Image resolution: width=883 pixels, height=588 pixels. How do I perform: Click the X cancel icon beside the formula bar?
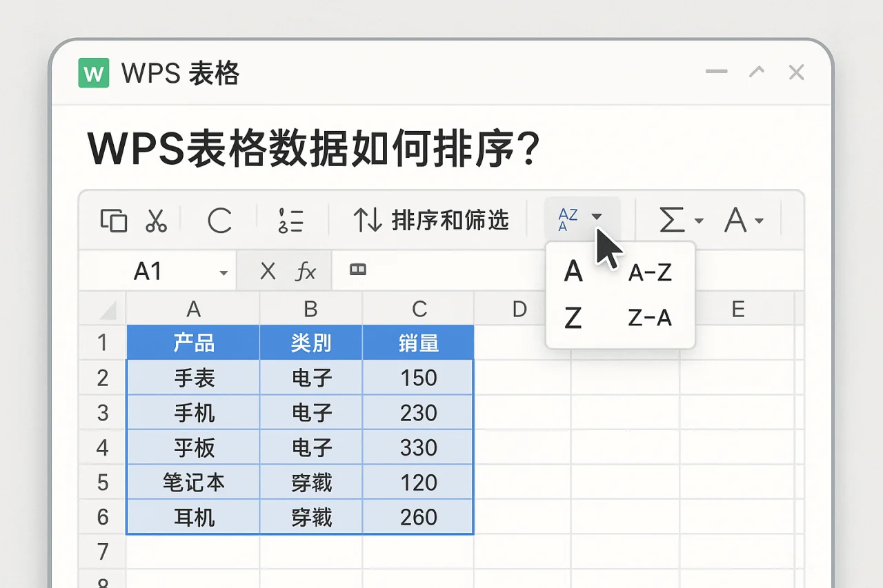268,270
